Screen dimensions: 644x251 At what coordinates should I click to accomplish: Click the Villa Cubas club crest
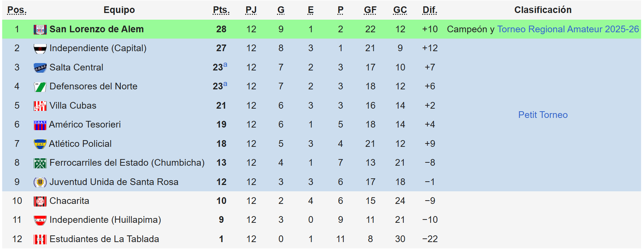40,106
